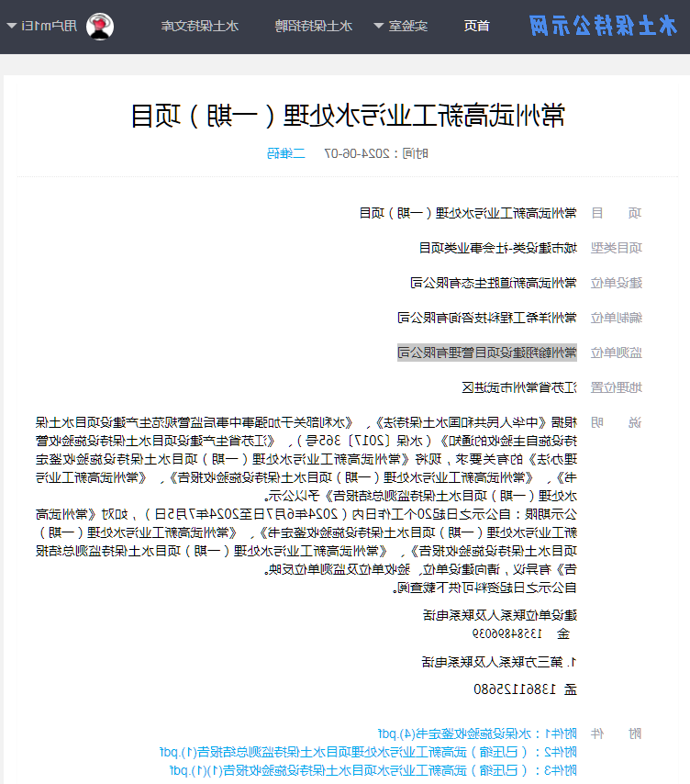
Task: Click the user avatar picture in header
Action: tap(100, 26)
